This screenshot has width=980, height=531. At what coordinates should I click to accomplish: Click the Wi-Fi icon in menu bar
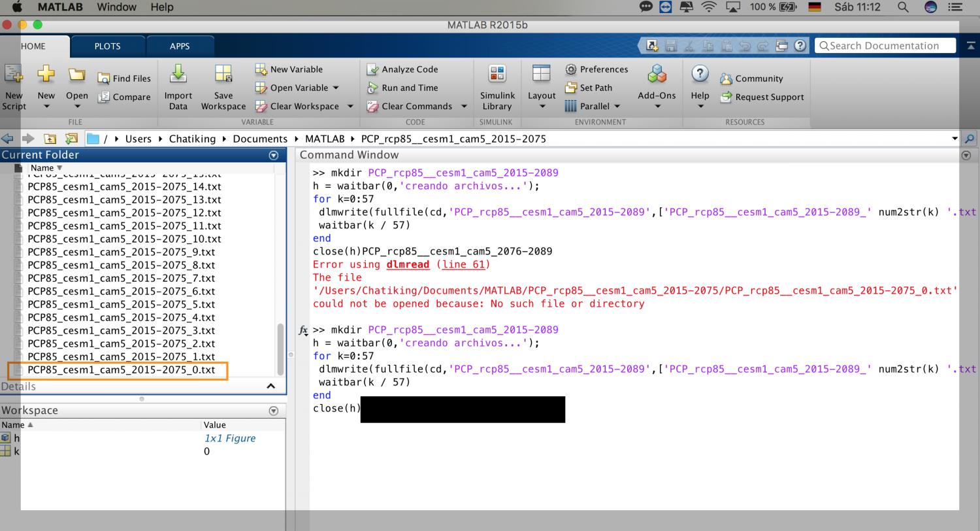click(x=708, y=7)
